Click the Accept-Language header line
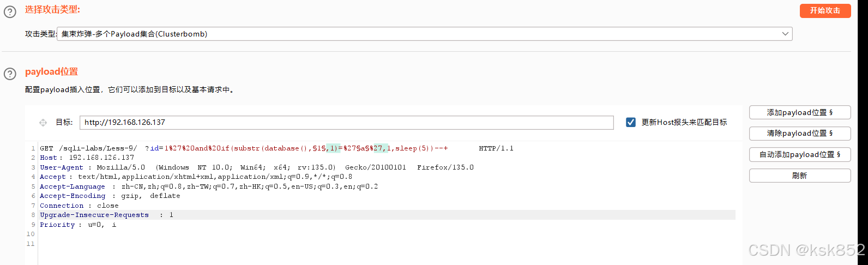The width and height of the screenshot is (868, 265). click(209, 186)
